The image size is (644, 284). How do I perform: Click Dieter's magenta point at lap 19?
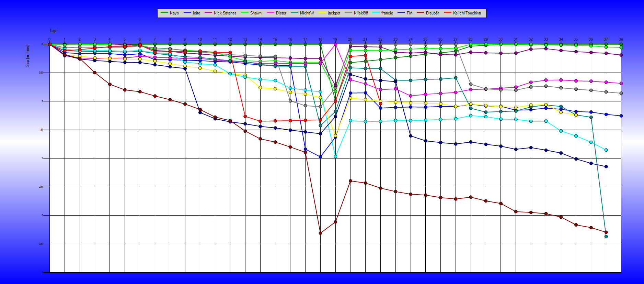pos(335,44)
